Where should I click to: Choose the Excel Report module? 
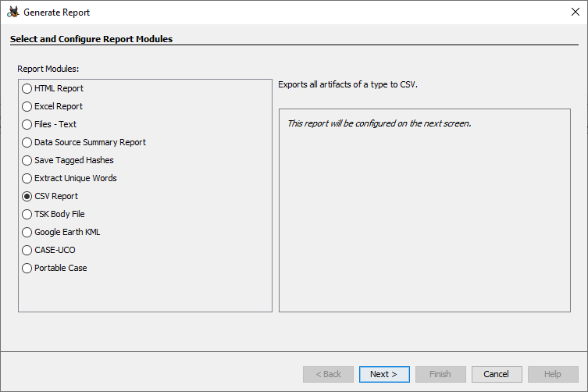tap(27, 106)
